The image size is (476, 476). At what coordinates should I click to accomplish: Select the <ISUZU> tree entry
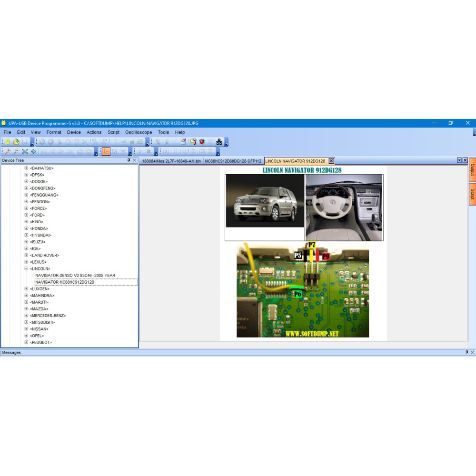(x=38, y=242)
